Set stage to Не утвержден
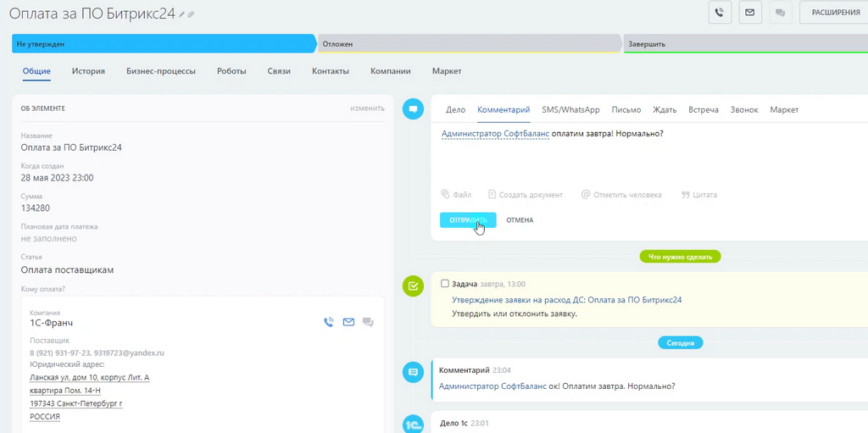Viewport: 868px width, 433px height. 164,44
